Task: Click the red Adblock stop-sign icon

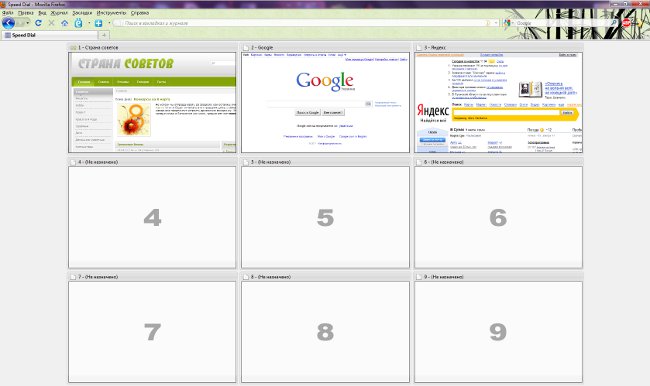Action: pos(626,23)
